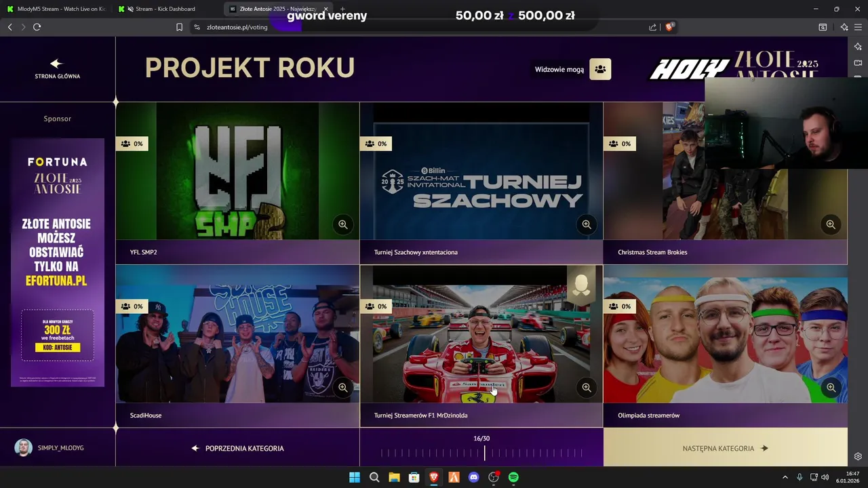Screen dimensions: 868x488
Task: Click viewers icon next to Widzowie mogą
Action: [600, 69]
